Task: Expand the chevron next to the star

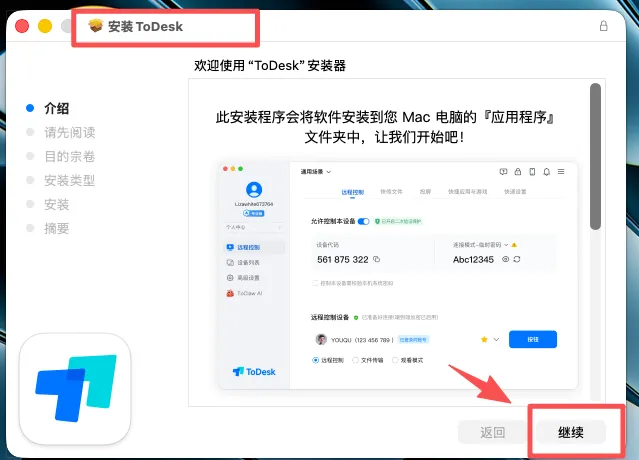Action: tap(496, 339)
